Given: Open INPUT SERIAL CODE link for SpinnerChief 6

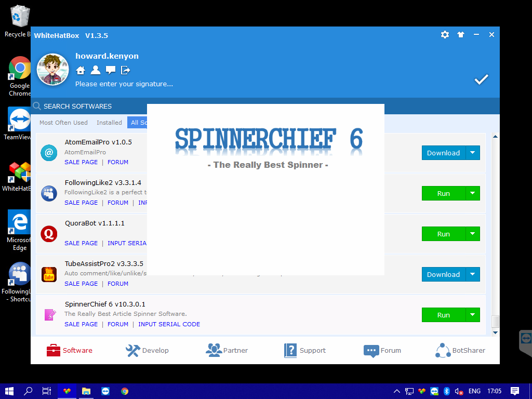Looking at the screenshot, I should pyautogui.click(x=169, y=324).
